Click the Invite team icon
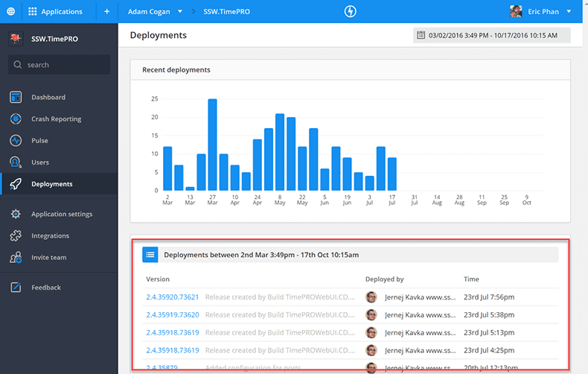 16,258
